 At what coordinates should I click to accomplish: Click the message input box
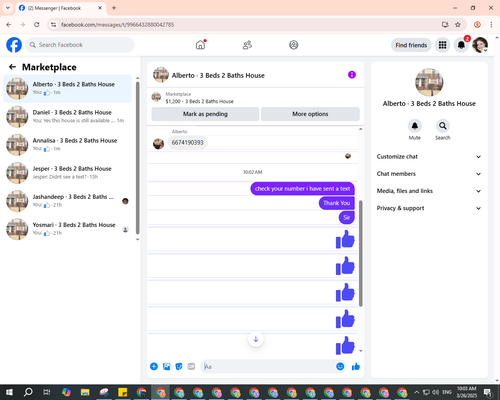(x=268, y=367)
